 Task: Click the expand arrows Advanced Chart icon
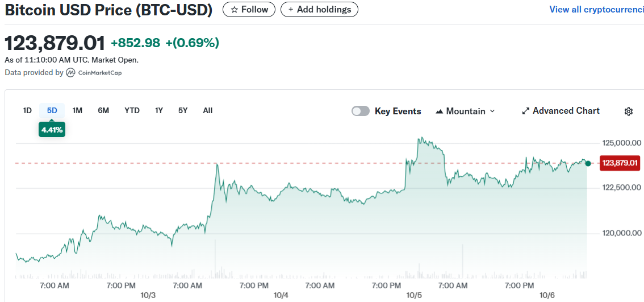tap(526, 111)
